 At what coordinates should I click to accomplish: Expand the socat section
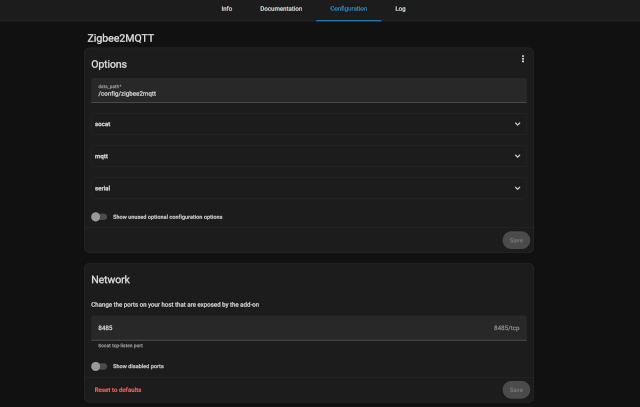[309, 124]
